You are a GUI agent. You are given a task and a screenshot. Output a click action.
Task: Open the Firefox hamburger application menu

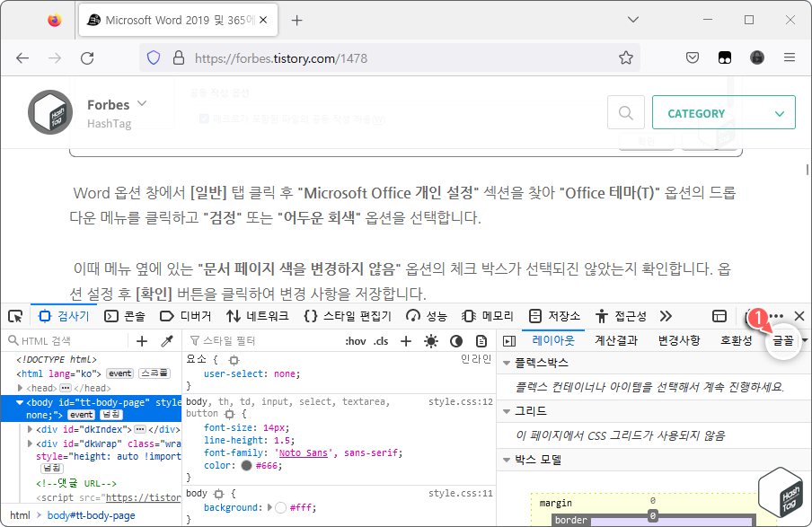click(790, 57)
